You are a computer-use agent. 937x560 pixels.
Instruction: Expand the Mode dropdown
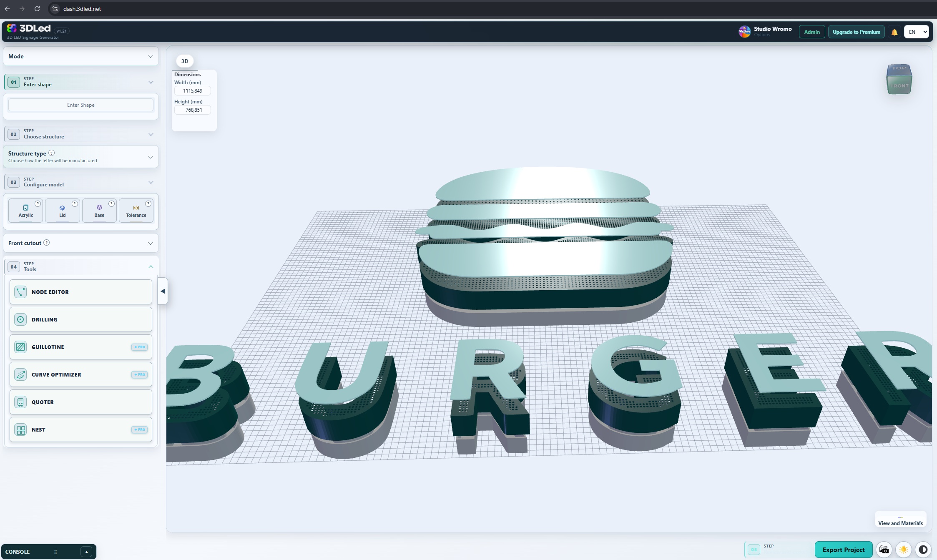[x=80, y=56]
